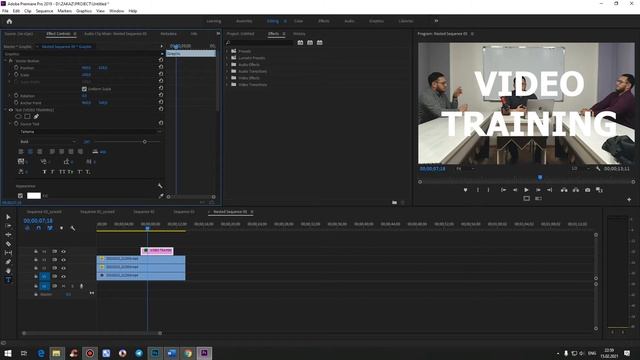Toggle track lock on top video track
640x360 pixels.
pos(36,251)
